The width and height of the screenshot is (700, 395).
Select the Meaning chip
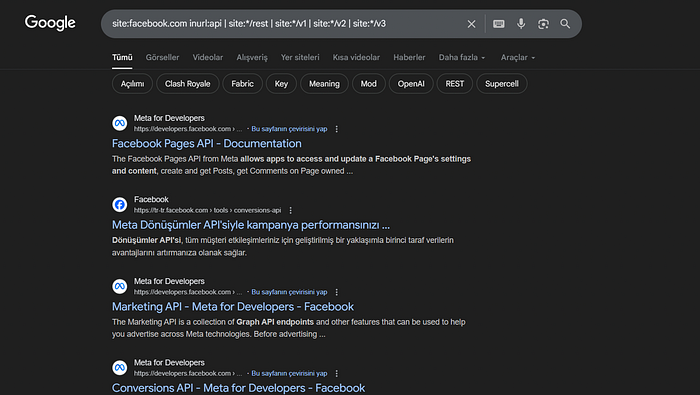pyautogui.click(x=324, y=84)
